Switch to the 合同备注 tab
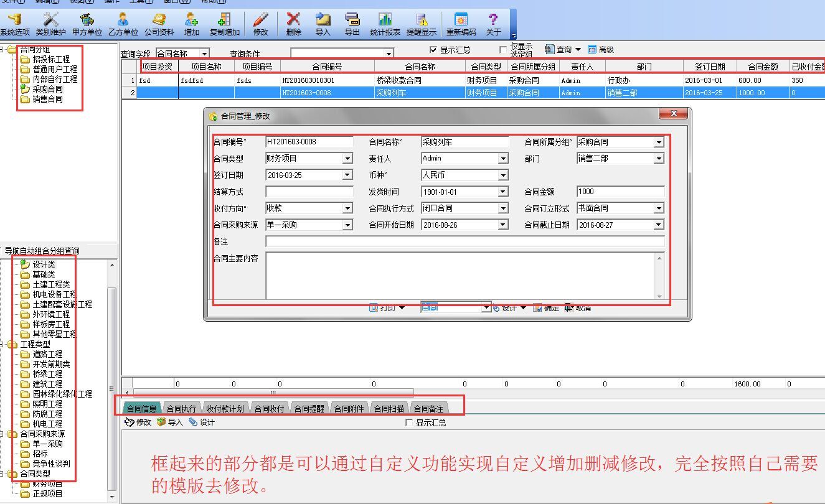Screen dimensions: 825x504 coord(428,408)
